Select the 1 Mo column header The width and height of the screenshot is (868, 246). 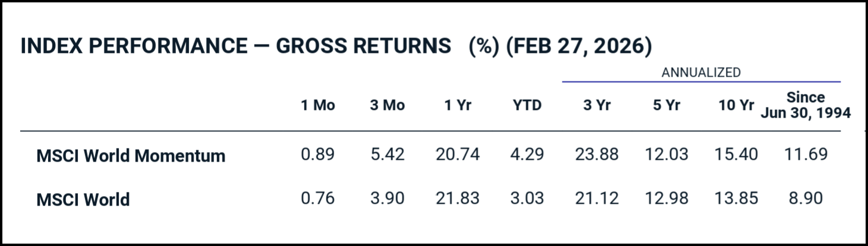[x=317, y=105]
